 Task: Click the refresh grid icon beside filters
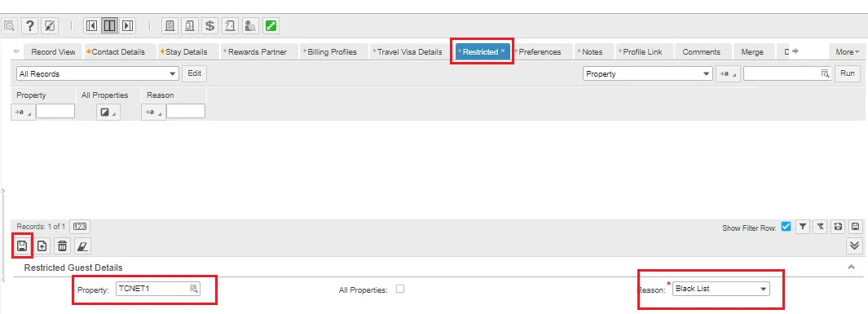(838, 227)
